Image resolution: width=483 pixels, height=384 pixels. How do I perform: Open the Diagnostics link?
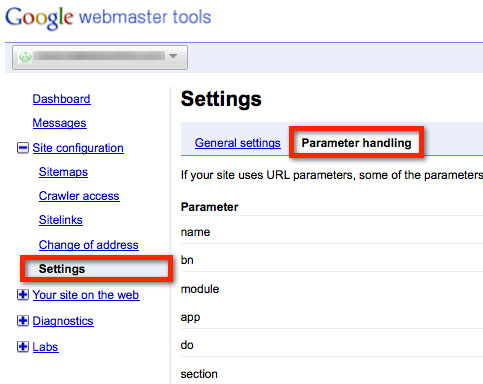click(x=63, y=321)
